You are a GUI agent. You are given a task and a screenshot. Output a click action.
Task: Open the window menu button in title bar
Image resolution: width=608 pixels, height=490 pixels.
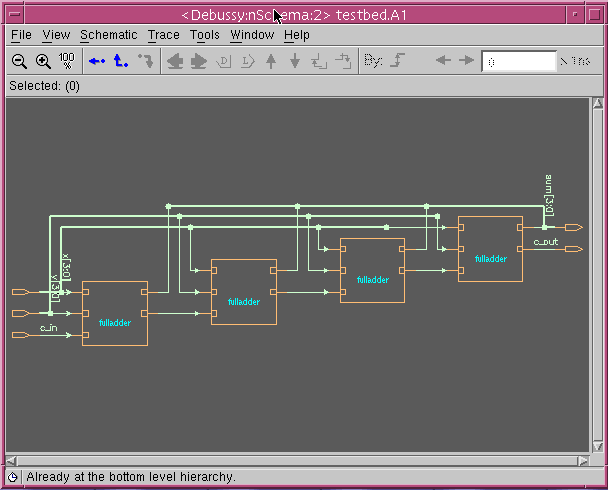(15, 15)
